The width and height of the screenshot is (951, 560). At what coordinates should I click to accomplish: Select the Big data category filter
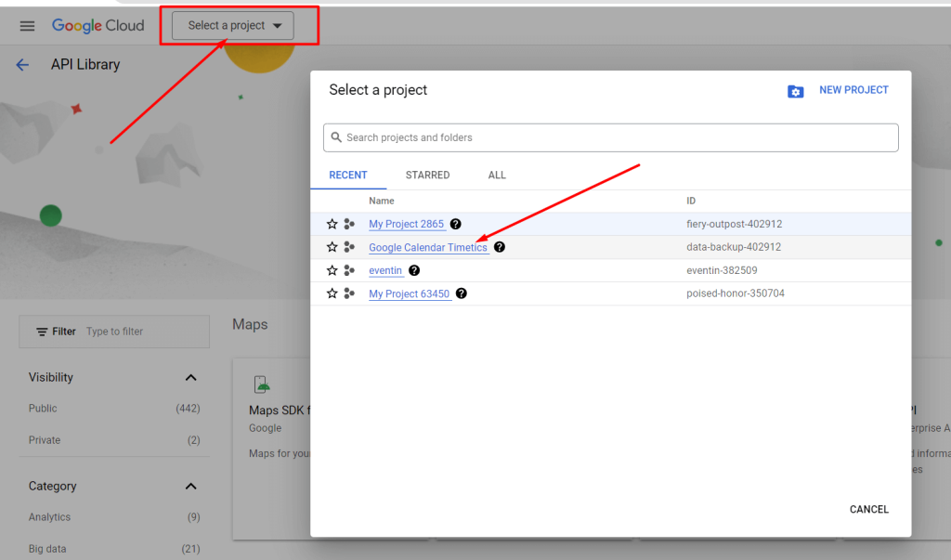[x=47, y=549]
